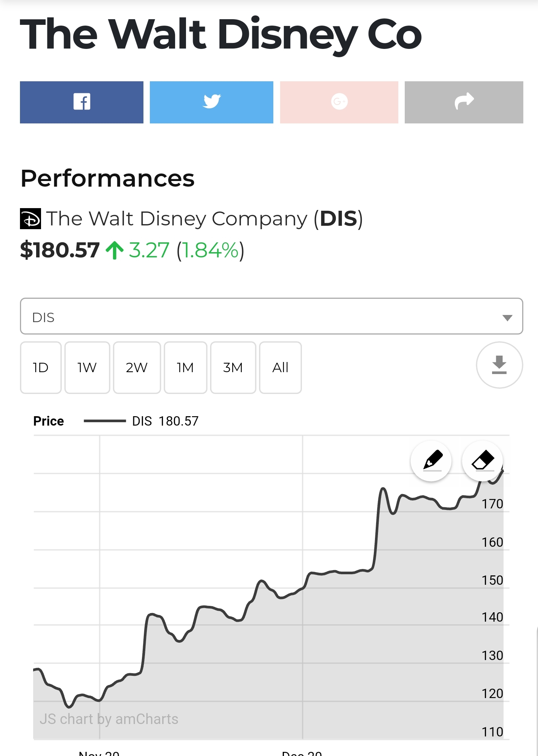Switch chart range to 1W
The height and width of the screenshot is (756, 538).
click(x=87, y=368)
